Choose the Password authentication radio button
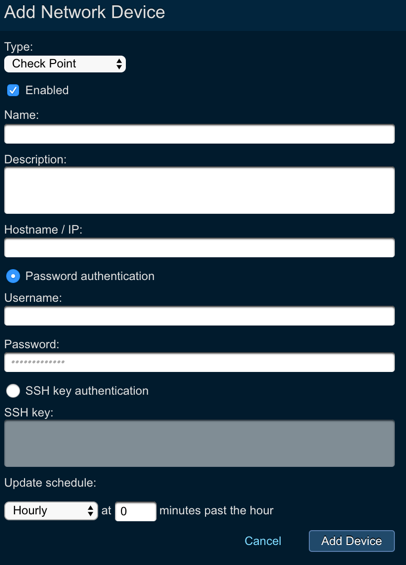 click(x=13, y=276)
